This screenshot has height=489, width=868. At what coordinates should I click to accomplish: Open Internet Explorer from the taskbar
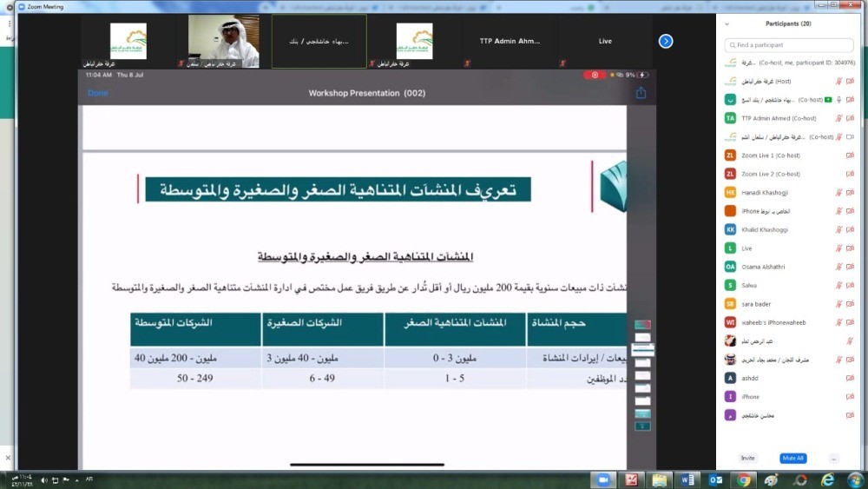[x=827, y=479]
